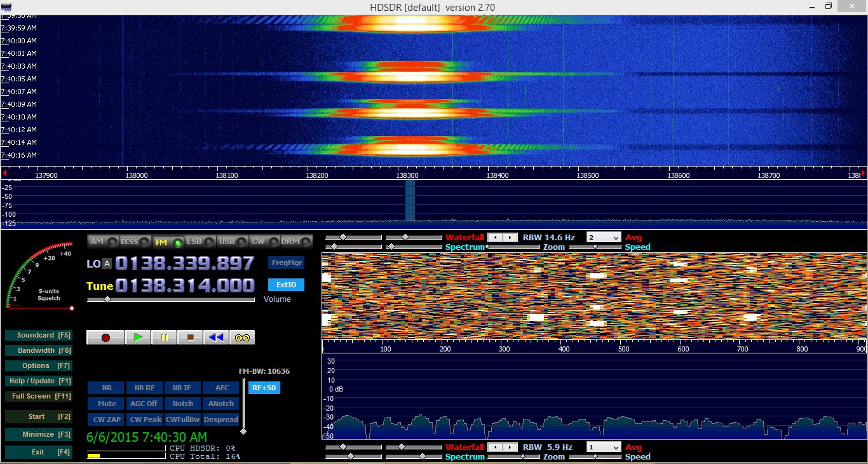Enable the Notch filter

[x=183, y=404]
